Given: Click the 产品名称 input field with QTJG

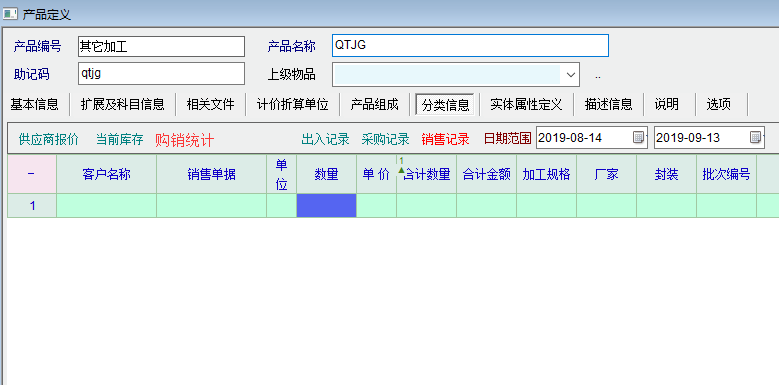Looking at the screenshot, I should [x=470, y=45].
